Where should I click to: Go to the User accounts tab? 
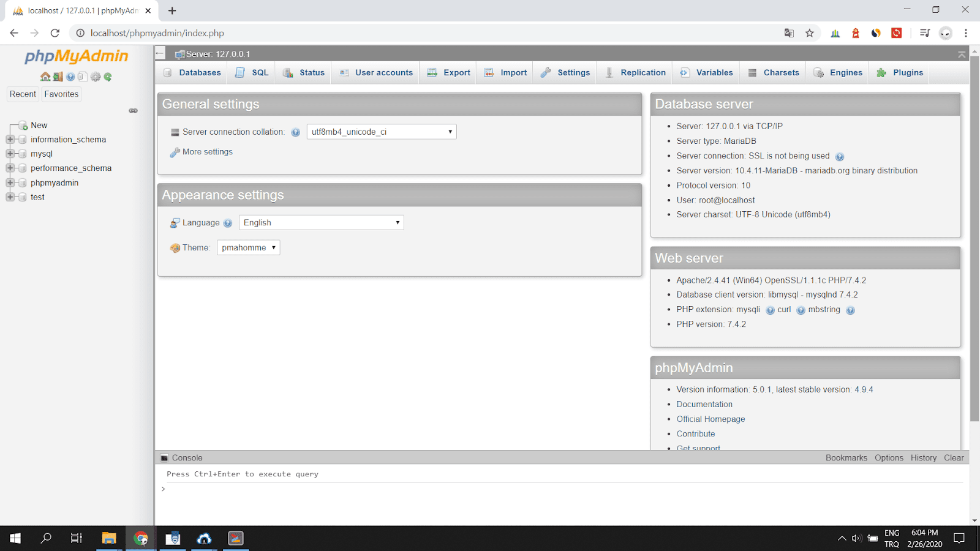pyautogui.click(x=376, y=73)
